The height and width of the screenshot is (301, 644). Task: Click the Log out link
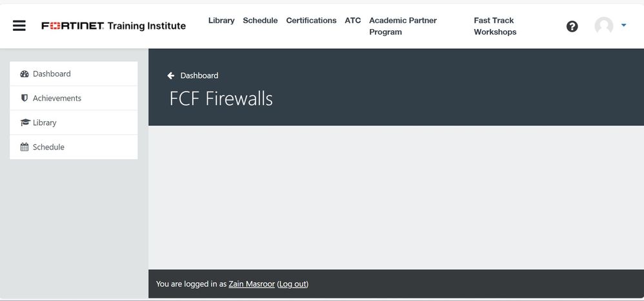293,284
